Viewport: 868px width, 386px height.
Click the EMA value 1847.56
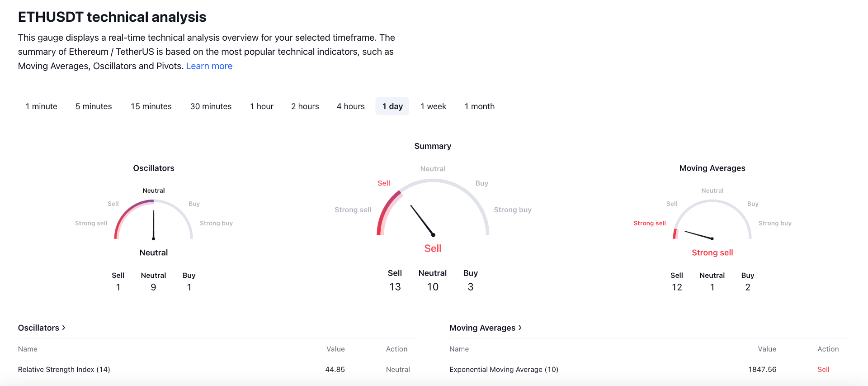762,370
